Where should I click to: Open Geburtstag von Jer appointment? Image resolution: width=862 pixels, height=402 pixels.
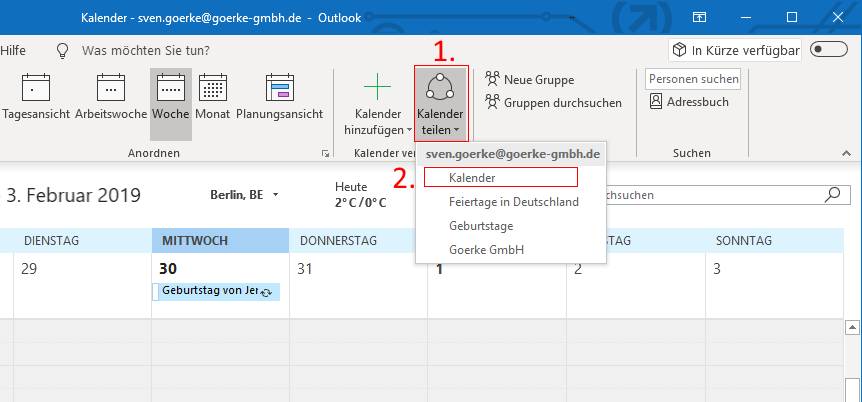[216, 291]
